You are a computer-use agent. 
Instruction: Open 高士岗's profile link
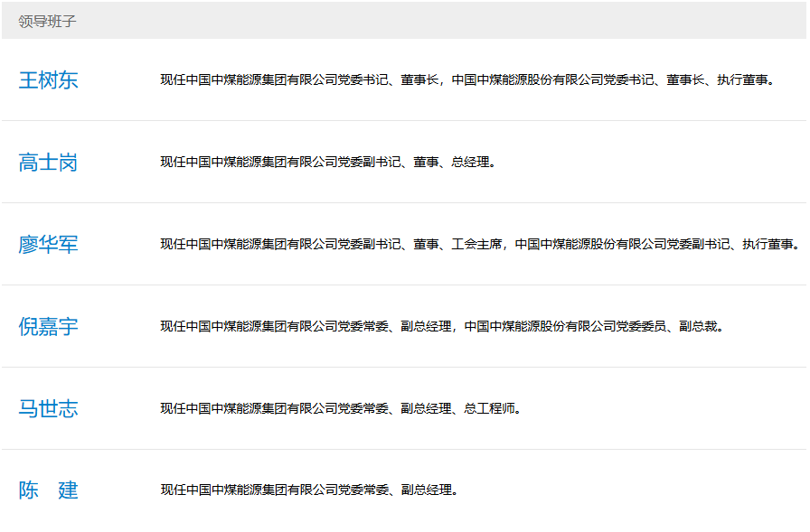click(48, 162)
